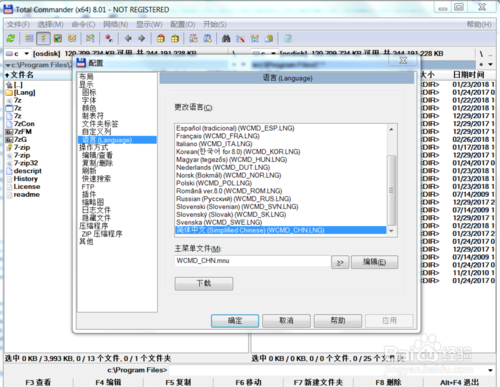The height and width of the screenshot is (387, 500).
Task: Click the notepad icon at toolbar end
Action: [288, 38]
